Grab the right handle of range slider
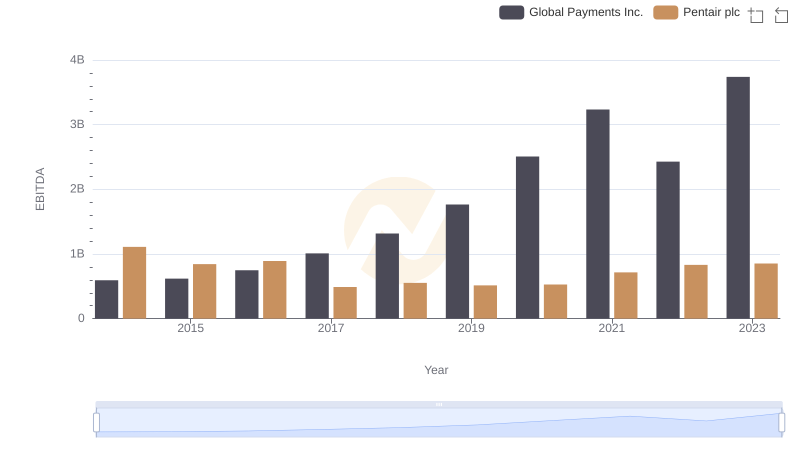The image size is (800, 461). click(x=781, y=422)
